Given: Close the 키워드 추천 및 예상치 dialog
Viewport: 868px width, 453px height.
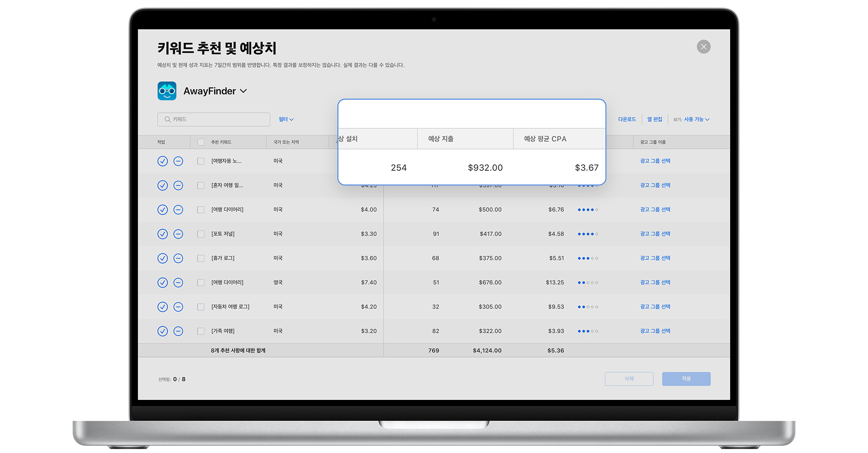Looking at the screenshot, I should tap(703, 47).
